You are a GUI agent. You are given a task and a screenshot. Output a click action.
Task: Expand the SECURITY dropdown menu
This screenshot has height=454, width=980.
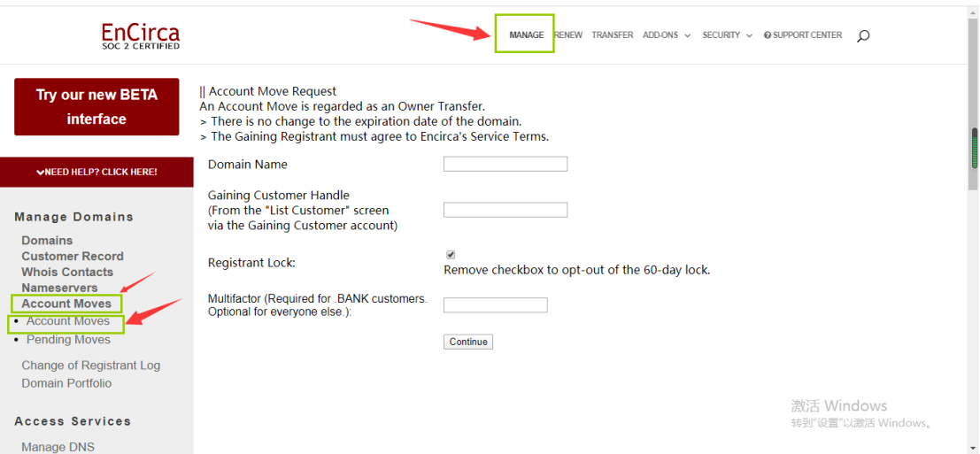tap(727, 35)
